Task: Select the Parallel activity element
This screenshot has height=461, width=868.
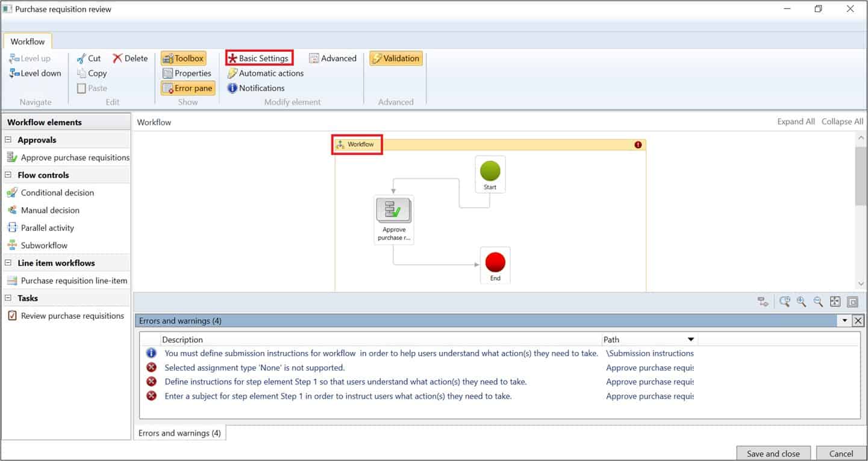Action: pos(47,227)
